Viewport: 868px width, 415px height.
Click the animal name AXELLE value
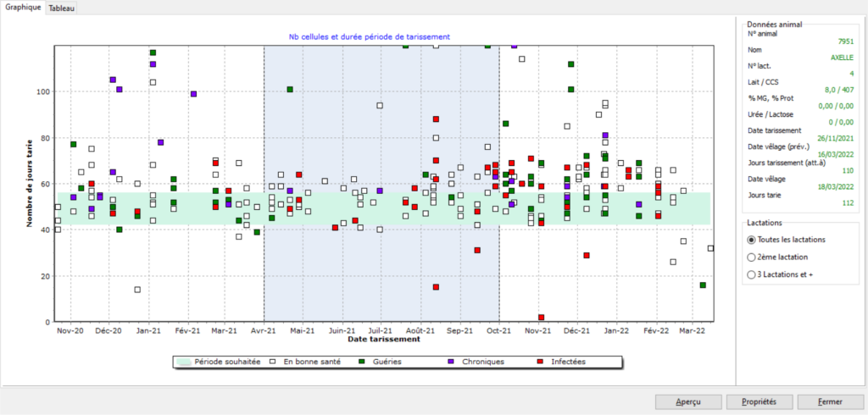click(843, 57)
